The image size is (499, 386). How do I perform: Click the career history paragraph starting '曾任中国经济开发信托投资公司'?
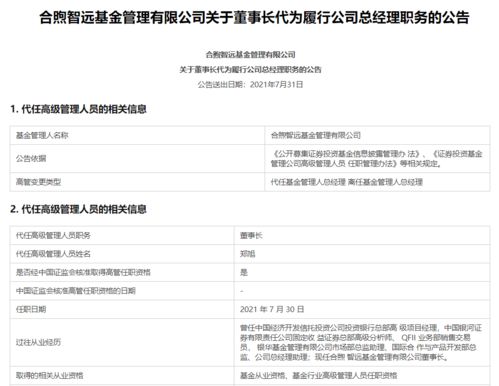361,342
